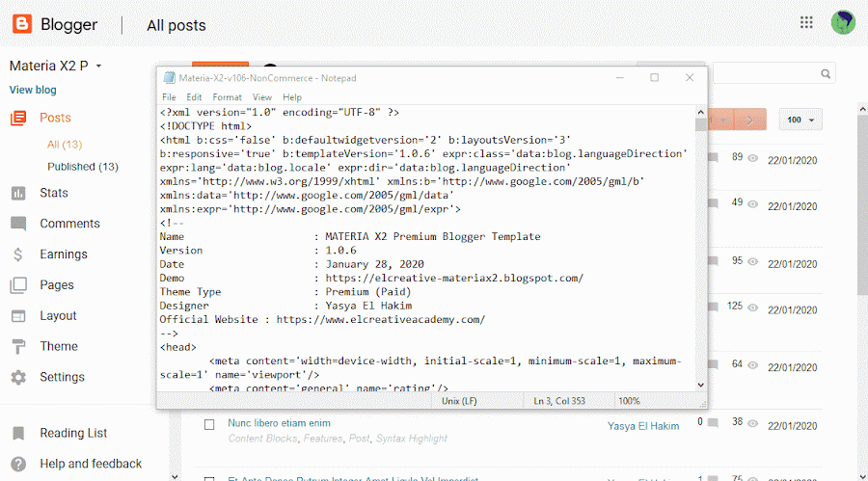Click 'Content Blocks' label under Nunc libero
This screenshot has height=481, width=868.
click(x=263, y=439)
